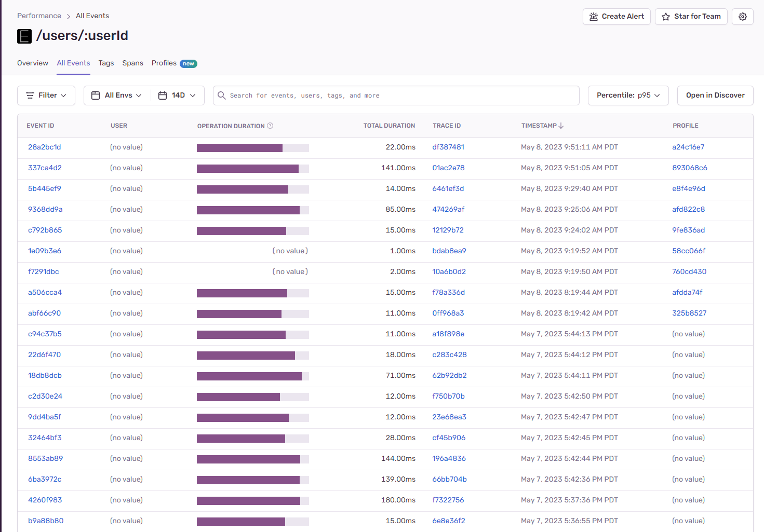Open trace df387481 in the Trace ID column
Image resolution: width=764 pixels, height=532 pixels.
click(x=448, y=147)
